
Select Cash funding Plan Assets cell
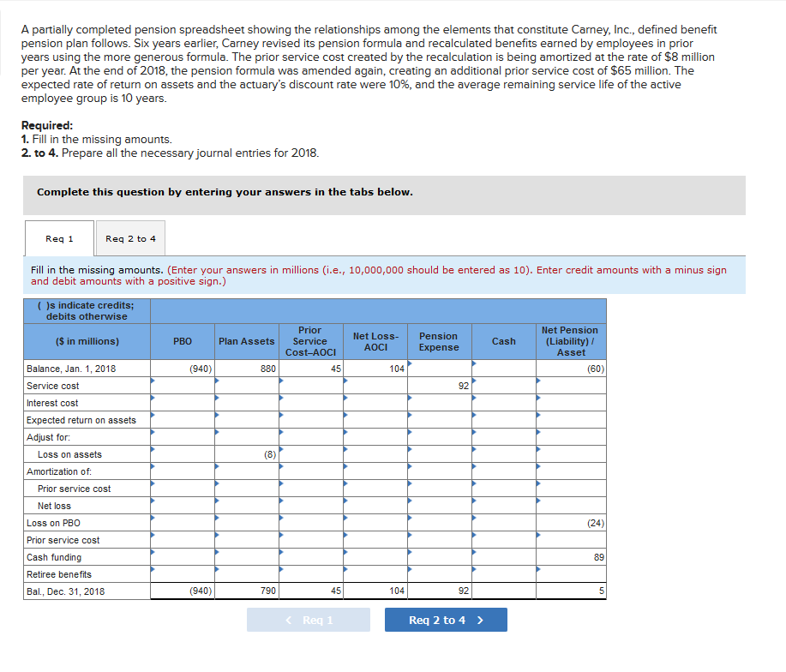(247, 557)
